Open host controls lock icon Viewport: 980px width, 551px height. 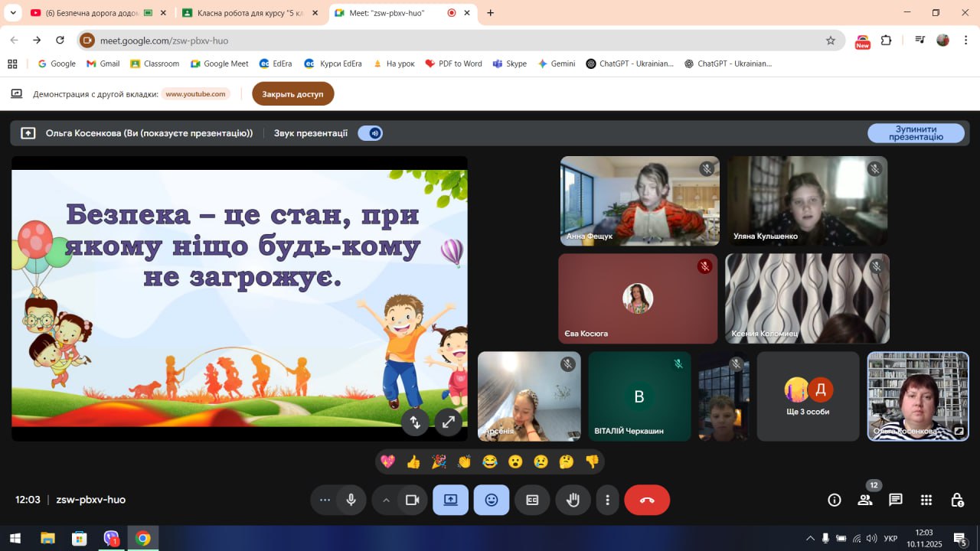point(957,500)
